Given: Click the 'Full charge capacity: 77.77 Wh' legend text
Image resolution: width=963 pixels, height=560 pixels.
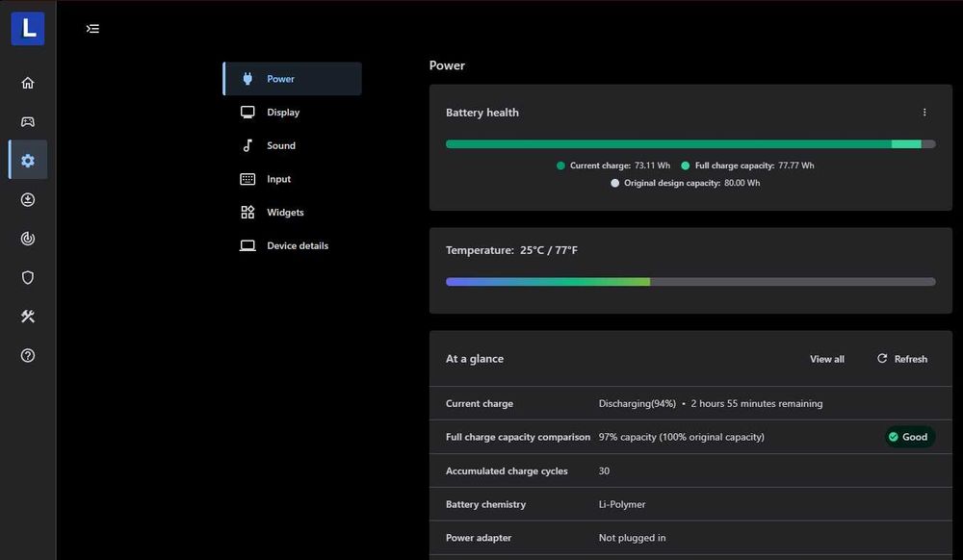Looking at the screenshot, I should click(754, 165).
